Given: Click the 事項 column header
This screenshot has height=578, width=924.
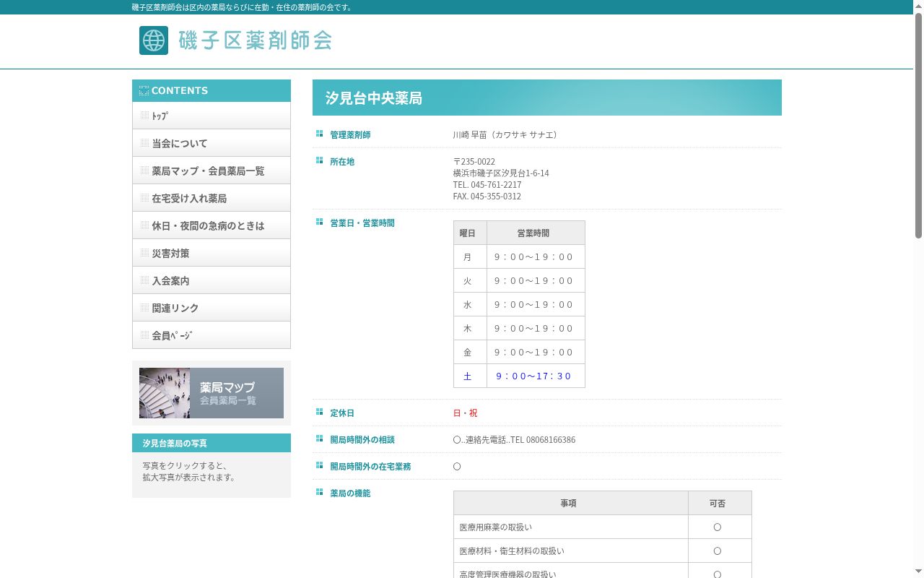Looking at the screenshot, I should click(571, 503).
